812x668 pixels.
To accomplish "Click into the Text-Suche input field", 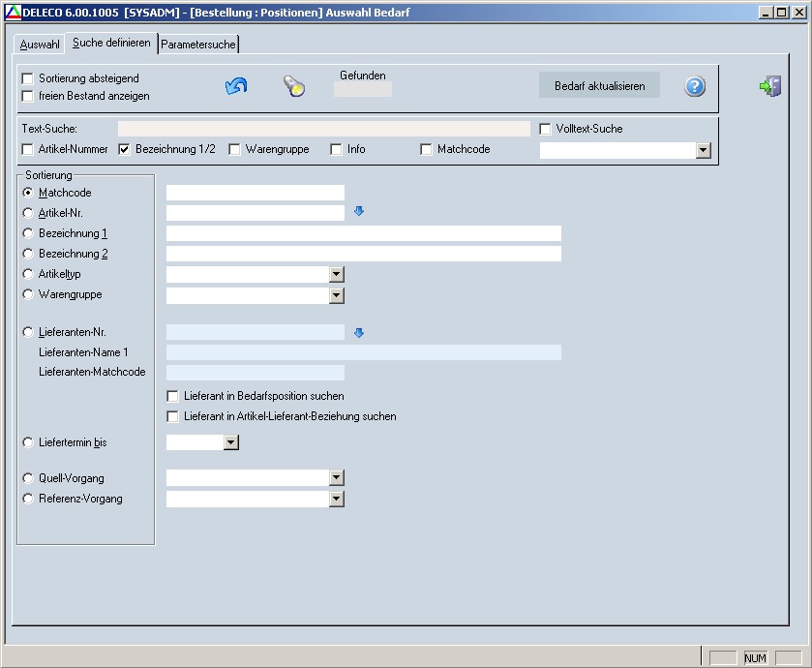I will pos(323,129).
